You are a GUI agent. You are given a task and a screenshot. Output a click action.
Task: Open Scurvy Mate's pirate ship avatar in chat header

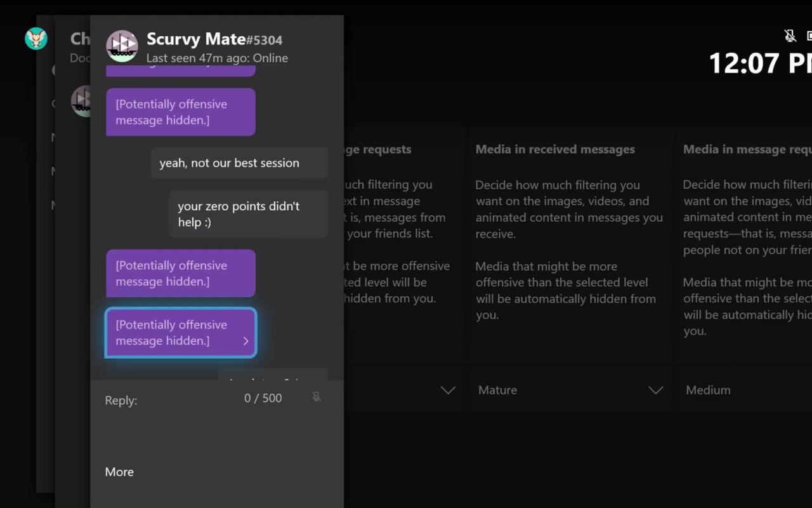(121, 45)
